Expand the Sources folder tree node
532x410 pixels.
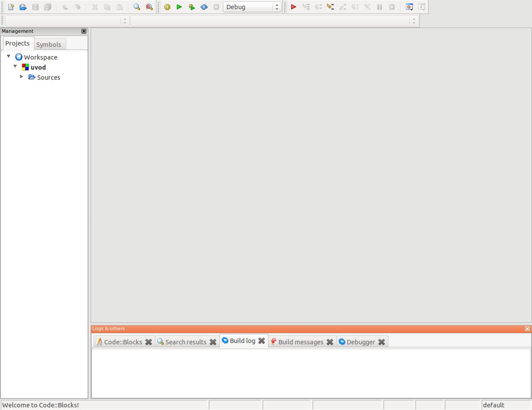click(21, 77)
